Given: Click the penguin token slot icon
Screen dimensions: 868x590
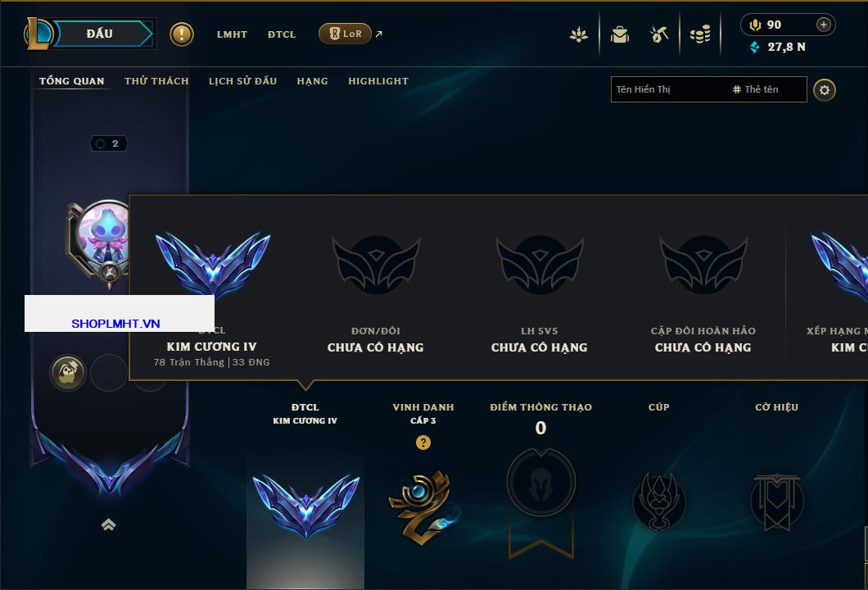Looking at the screenshot, I should click(x=68, y=372).
